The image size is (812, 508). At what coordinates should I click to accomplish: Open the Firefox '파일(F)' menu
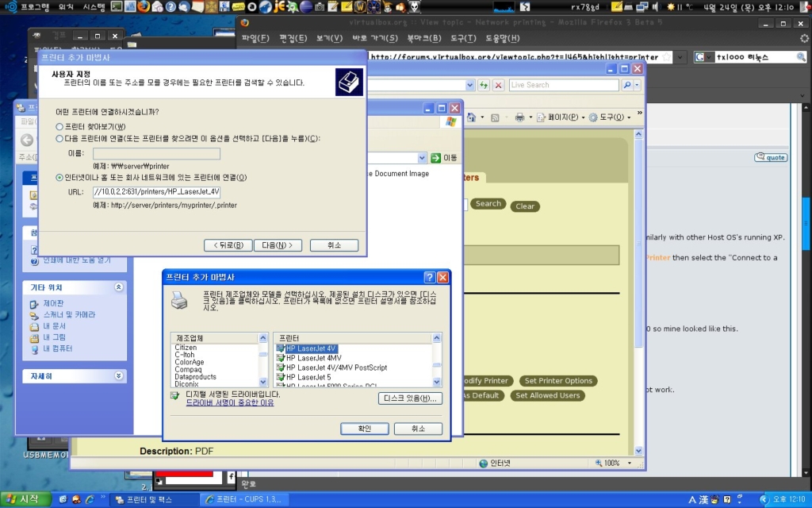click(255, 38)
